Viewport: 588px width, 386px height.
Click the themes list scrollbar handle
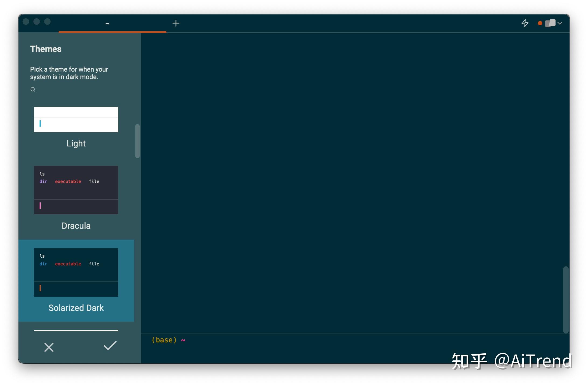[137, 141]
